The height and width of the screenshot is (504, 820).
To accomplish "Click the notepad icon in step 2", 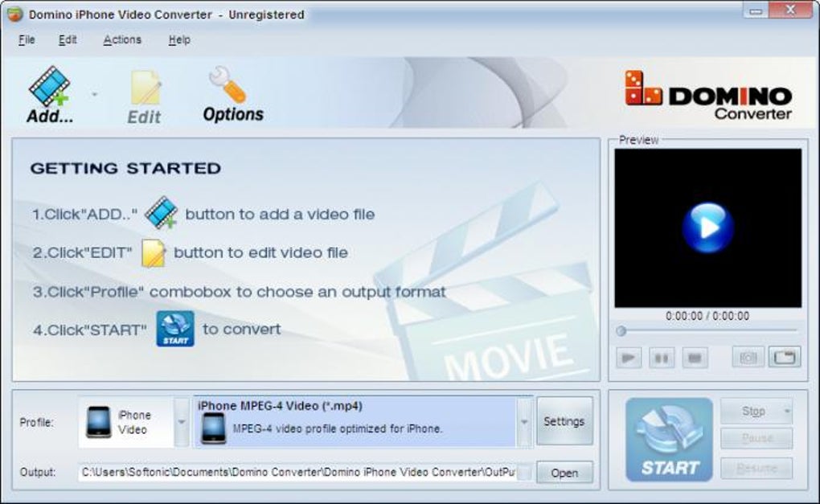I will click(x=154, y=253).
